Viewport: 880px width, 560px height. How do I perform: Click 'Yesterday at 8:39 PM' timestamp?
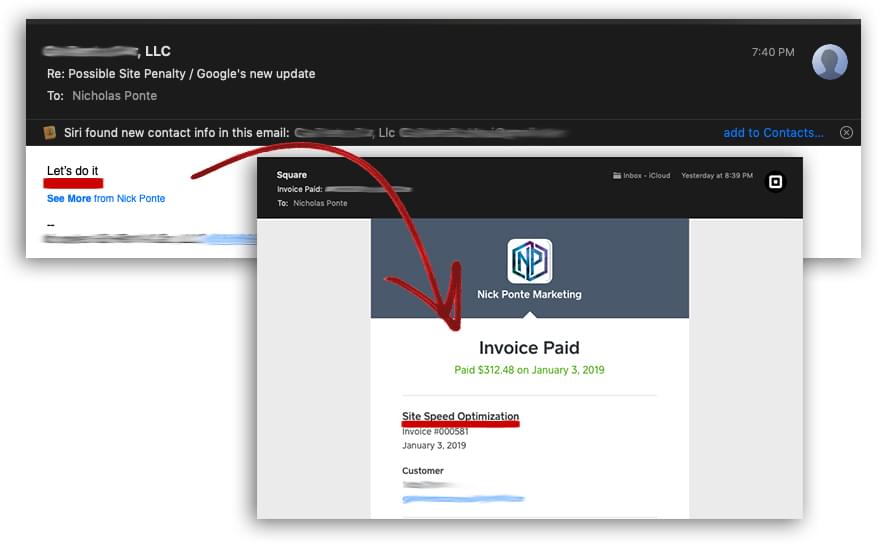tap(717, 176)
